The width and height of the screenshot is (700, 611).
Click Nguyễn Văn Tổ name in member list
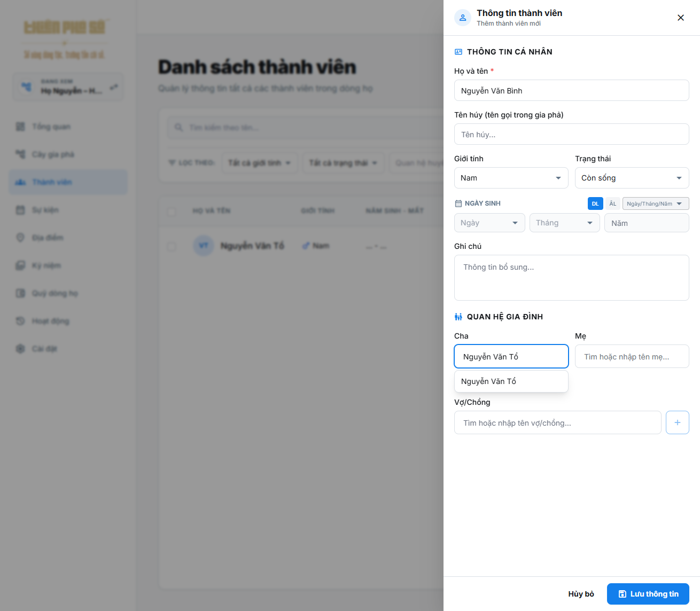[x=252, y=246]
